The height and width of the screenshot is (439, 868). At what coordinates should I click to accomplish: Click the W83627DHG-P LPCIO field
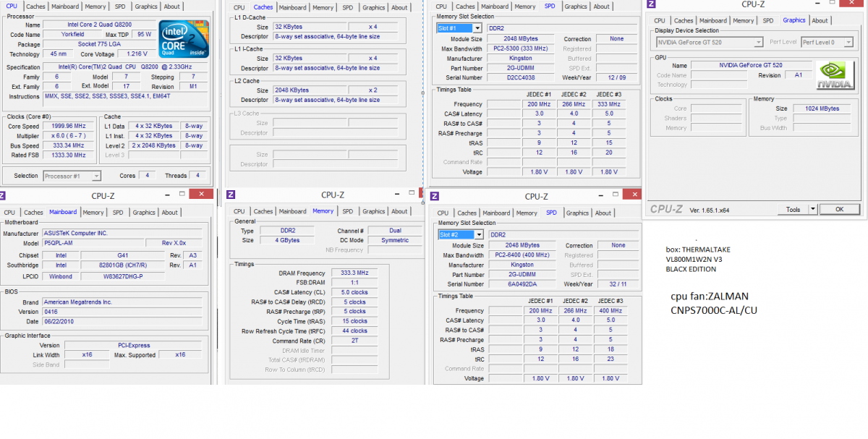122,276
